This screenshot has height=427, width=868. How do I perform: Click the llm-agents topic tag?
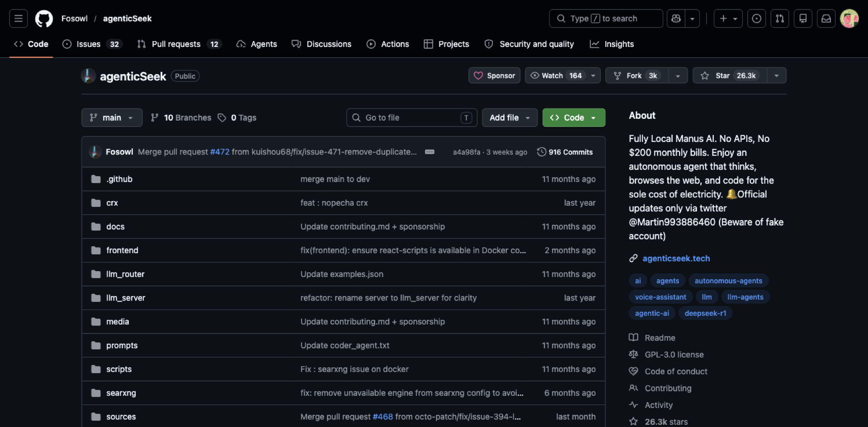pos(745,297)
